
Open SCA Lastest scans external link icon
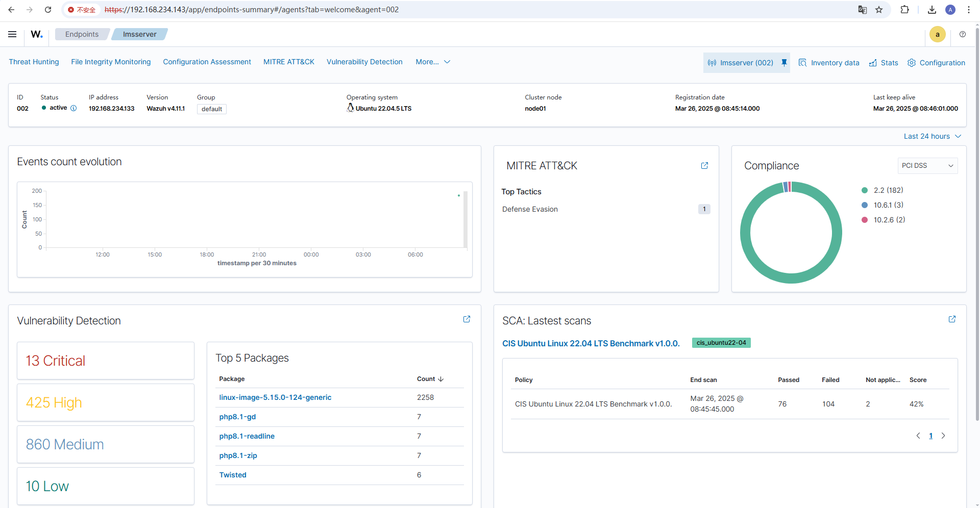pos(952,319)
